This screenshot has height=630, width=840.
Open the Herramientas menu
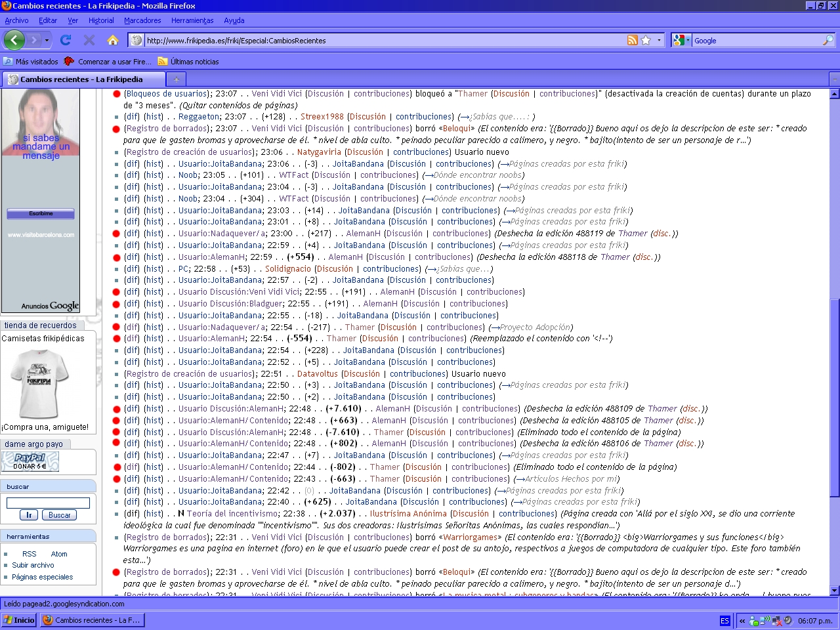pos(192,20)
